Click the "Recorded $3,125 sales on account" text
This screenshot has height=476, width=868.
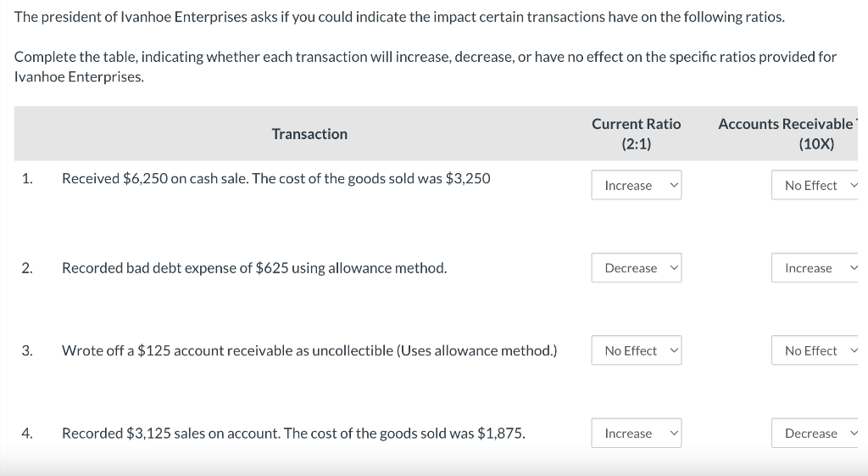(293, 434)
